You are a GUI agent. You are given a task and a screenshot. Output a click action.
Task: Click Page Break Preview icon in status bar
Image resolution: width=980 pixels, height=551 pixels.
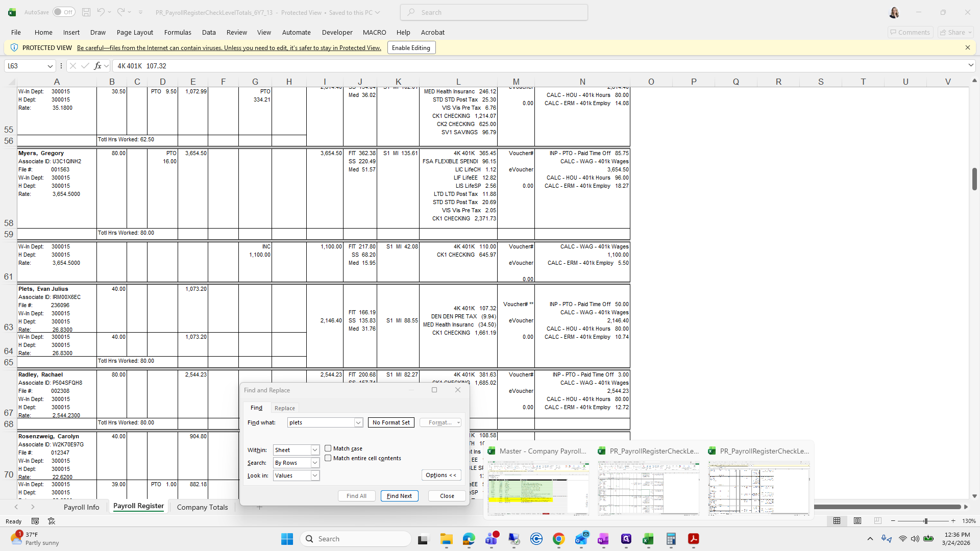pyautogui.click(x=877, y=521)
